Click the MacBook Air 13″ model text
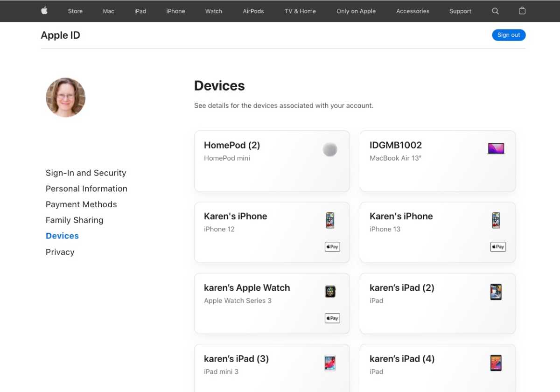560x392 pixels. 396,158
